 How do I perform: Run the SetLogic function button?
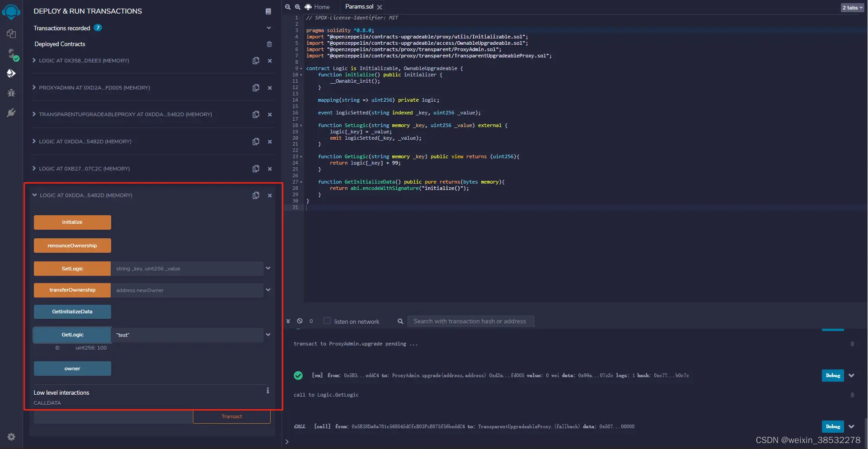coord(72,269)
